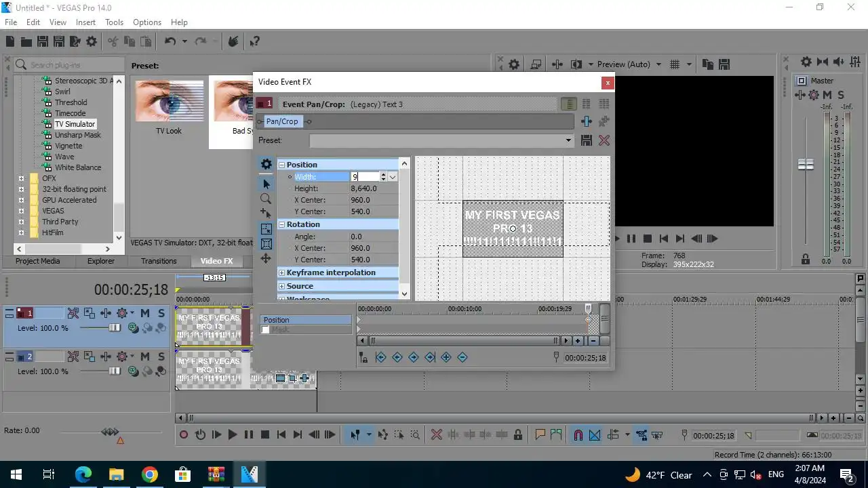Screen dimensions: 868x488
Task: Select the Normal Edit arrow tool in Pan/Crop
Action: pos(266,184)
